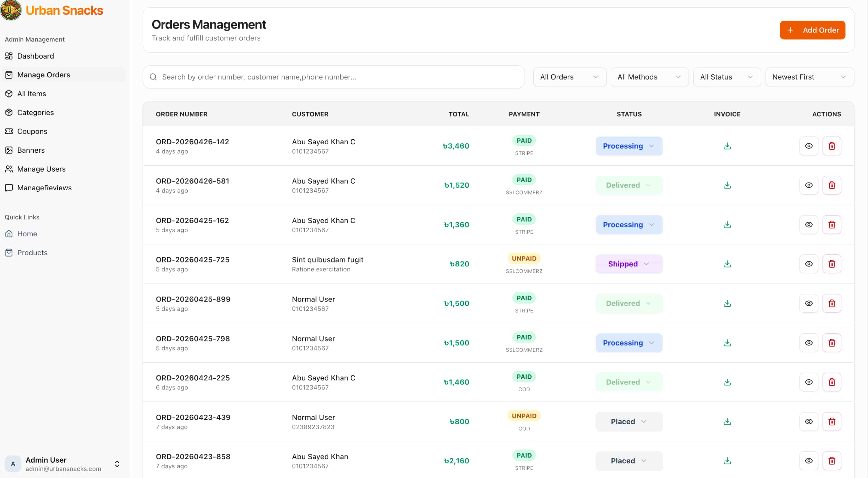Download invoice for order ORD-20260425-725

(727, 264)
